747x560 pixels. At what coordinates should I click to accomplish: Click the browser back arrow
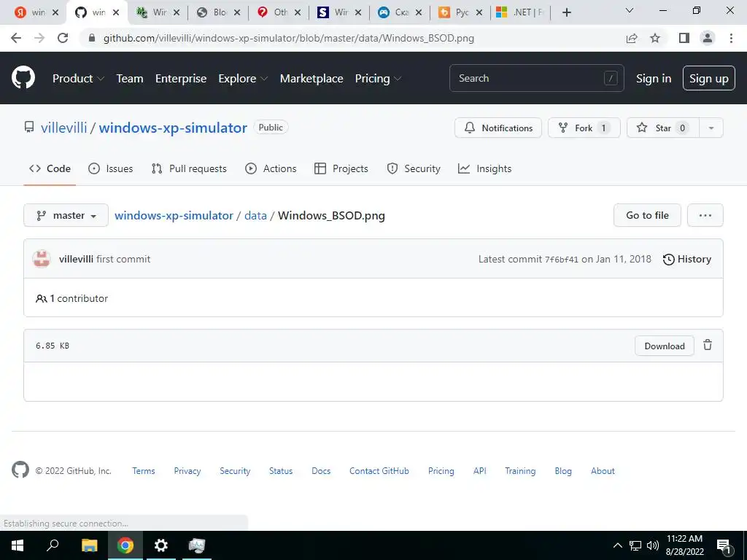point(16,38)
